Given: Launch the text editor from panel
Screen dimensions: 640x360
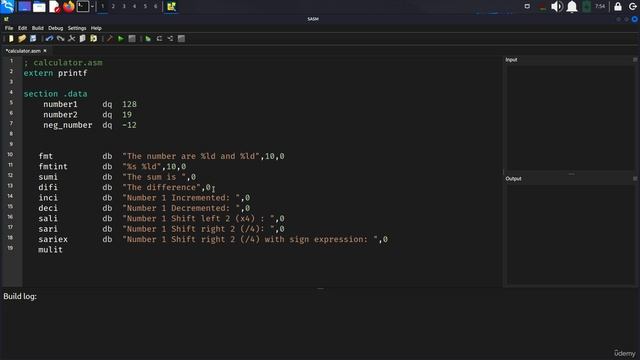Looking at the screenshot, I should (54, 6).
